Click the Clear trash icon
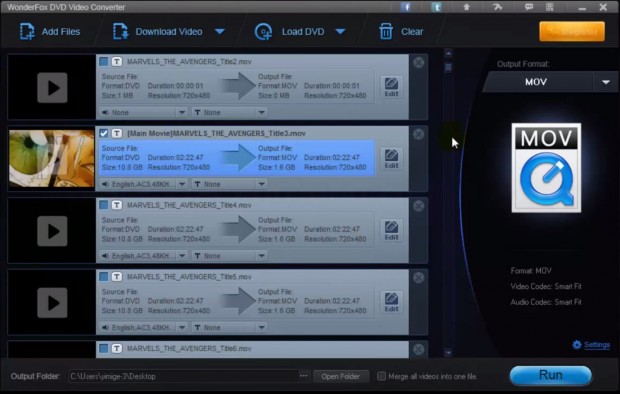 pyautogui.click(x=386, y=31)
